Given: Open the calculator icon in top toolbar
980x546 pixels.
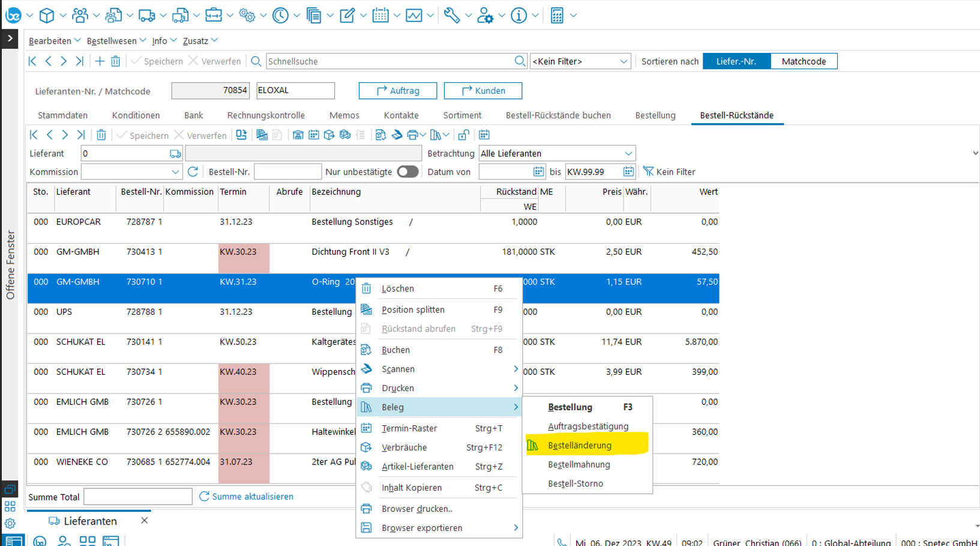Looking at the screenshot, I should coord(557,16).
